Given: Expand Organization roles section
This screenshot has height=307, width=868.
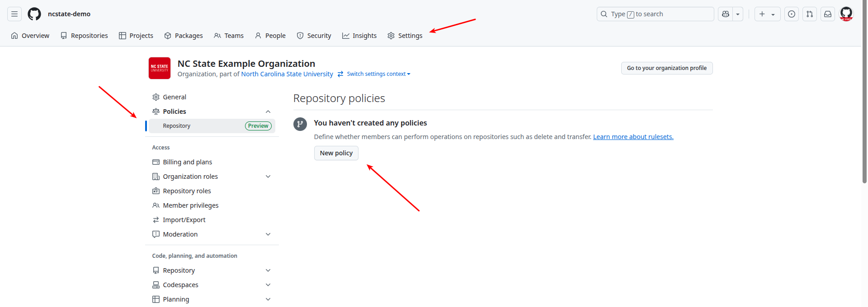Looking at the screenshot, I should point(268,177).
